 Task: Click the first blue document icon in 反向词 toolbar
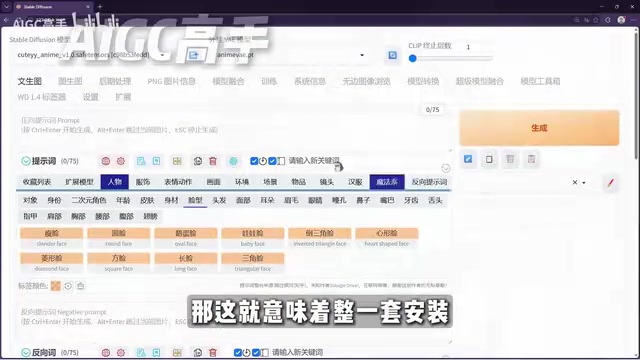point(141,353)
